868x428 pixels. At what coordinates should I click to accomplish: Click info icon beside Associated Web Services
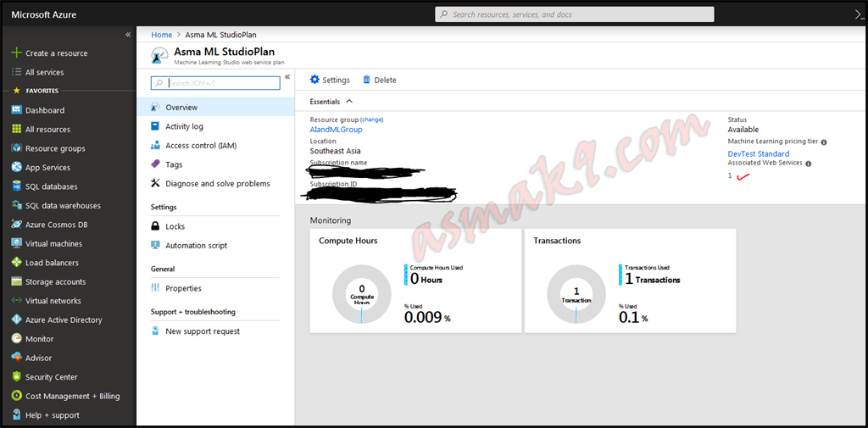point(809,164)
